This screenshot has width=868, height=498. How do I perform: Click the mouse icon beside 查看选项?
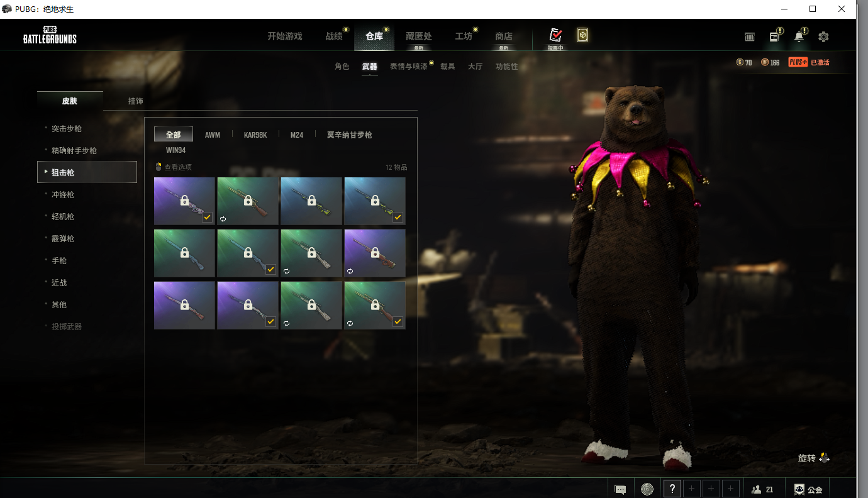159,167
